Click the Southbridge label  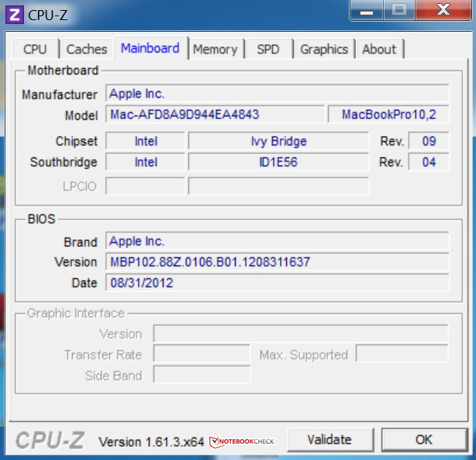(64, 162)
